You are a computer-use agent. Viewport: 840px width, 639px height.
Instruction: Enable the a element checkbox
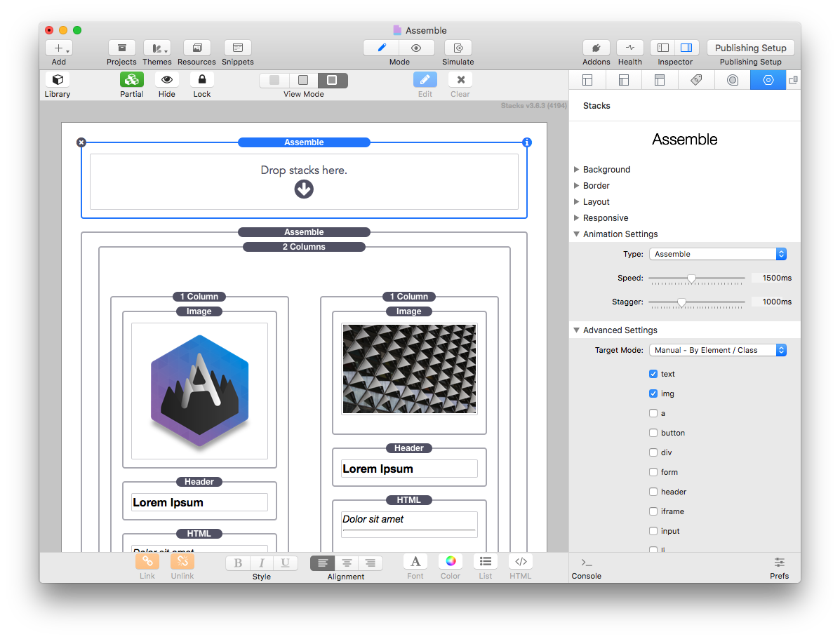pyautogui.click(x=653, y=413)
